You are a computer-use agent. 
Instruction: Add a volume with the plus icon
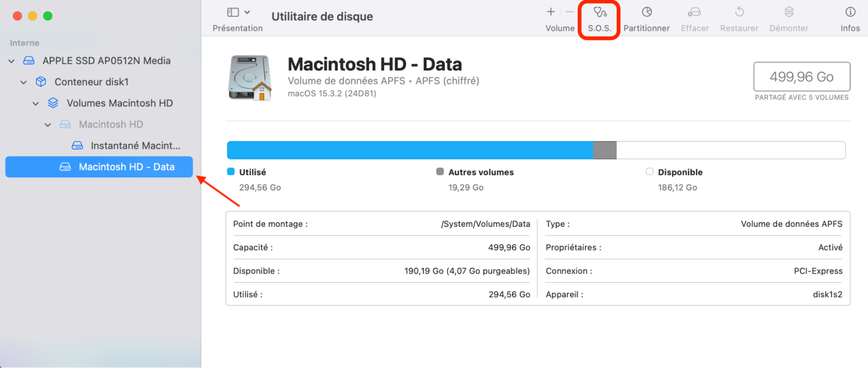point(551,12)
